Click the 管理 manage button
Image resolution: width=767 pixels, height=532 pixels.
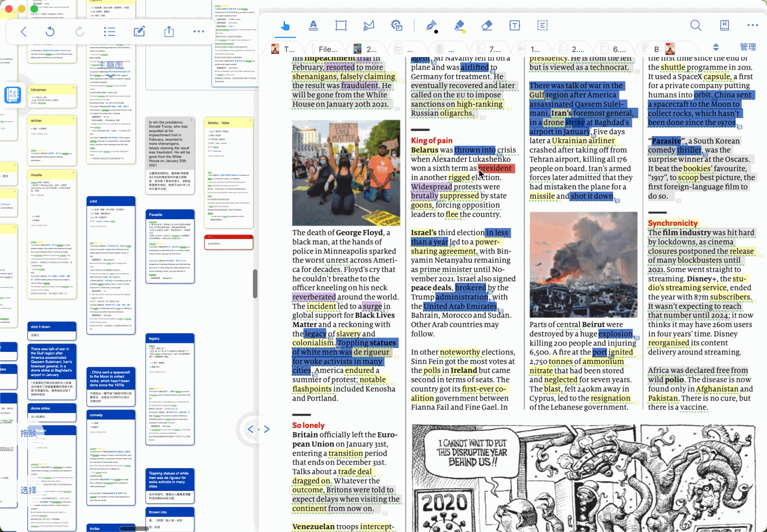click(747, 48)
